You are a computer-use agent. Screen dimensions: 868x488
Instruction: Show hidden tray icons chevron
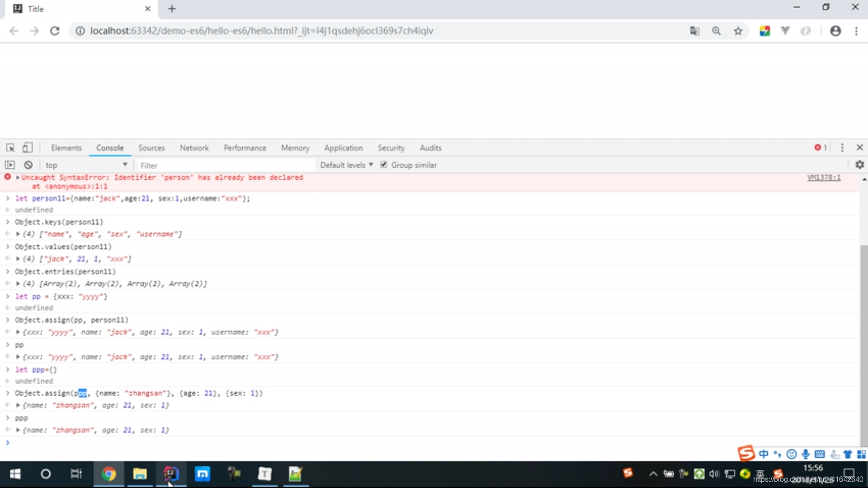[653, 474]
